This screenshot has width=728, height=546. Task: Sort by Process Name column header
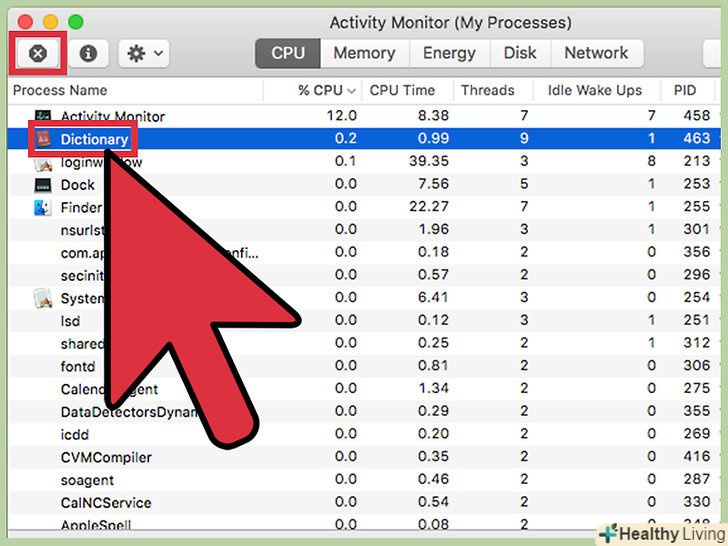click(60, 90)
